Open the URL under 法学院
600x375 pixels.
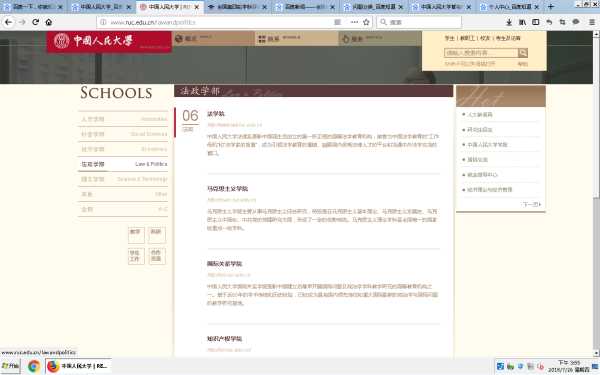point(235,125)
